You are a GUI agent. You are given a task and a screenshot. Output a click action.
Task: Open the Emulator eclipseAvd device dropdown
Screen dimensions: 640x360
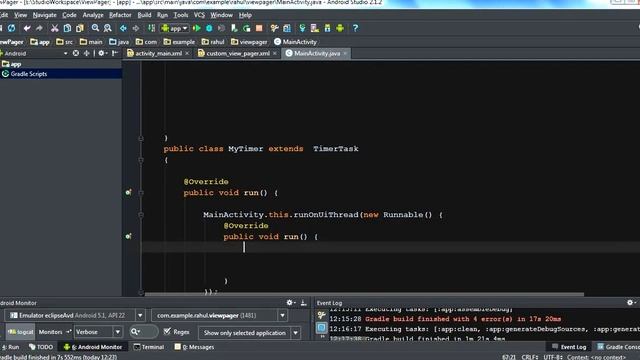click(x=140, y=315)
